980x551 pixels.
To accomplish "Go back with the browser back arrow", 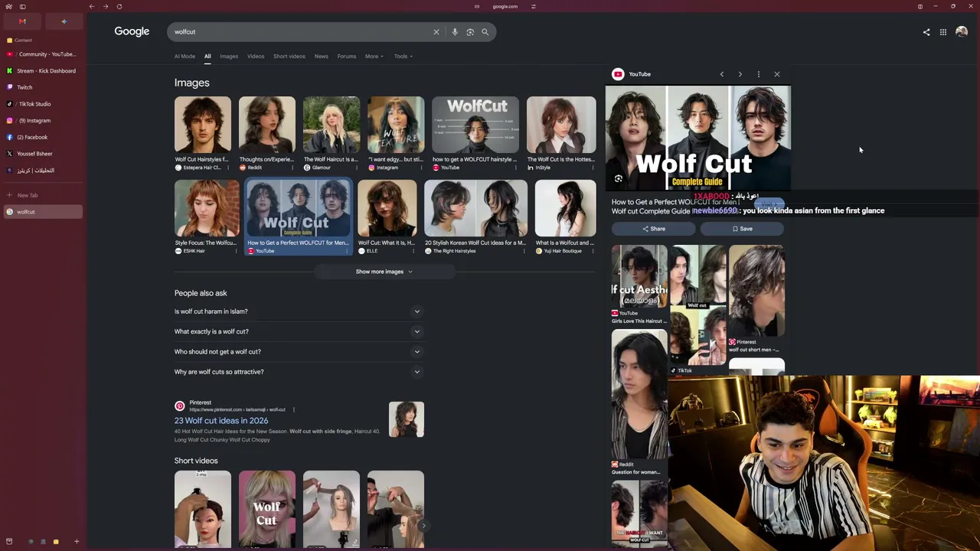I will pyautogui.click(x=91, y=6).
